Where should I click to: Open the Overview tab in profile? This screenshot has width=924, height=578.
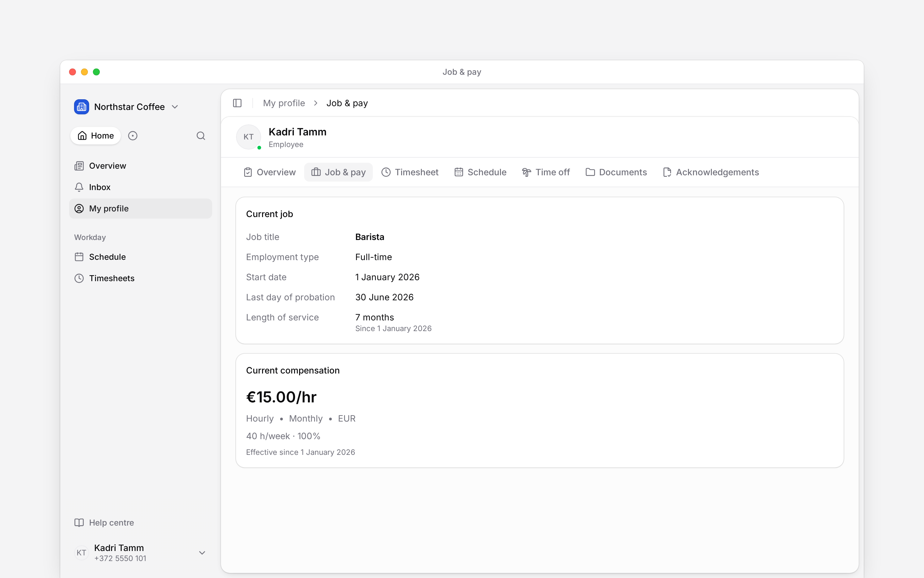tap(270, 172)
